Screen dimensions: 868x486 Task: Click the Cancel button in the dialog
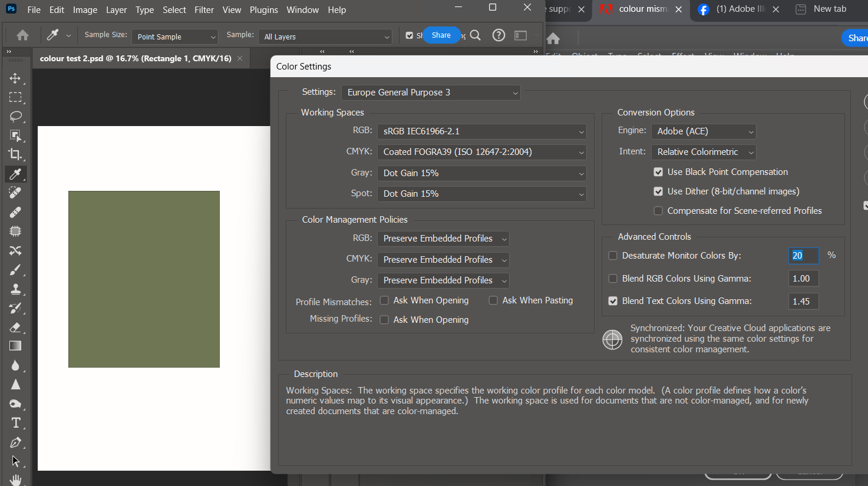[x=810, y=471]
